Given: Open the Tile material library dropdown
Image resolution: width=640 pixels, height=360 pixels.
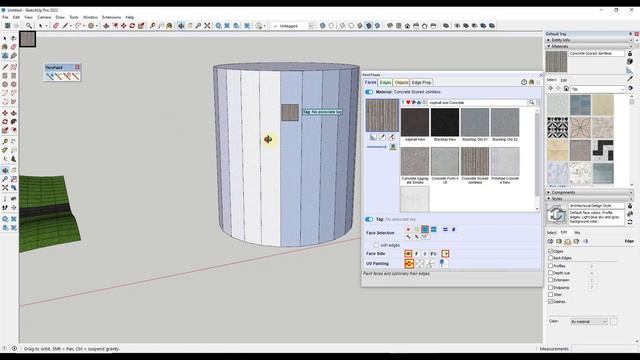Looking at the screenshot, I should [x=598, y=89].
